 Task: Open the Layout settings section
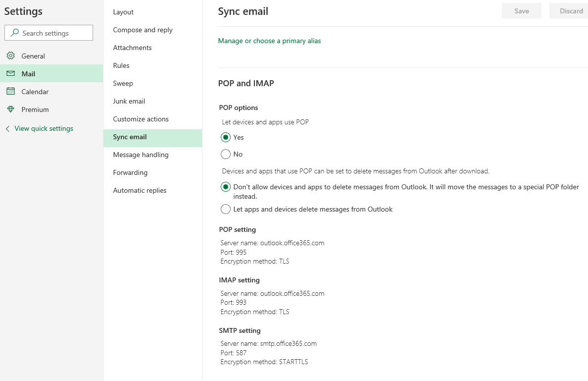point(123,12)
